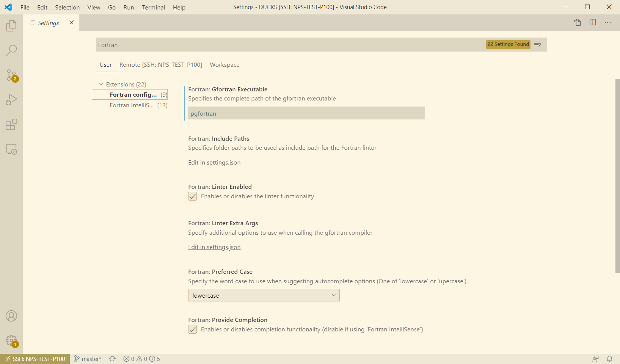Toggle the Linter Enabled checkbox

[x=193, y=196]
